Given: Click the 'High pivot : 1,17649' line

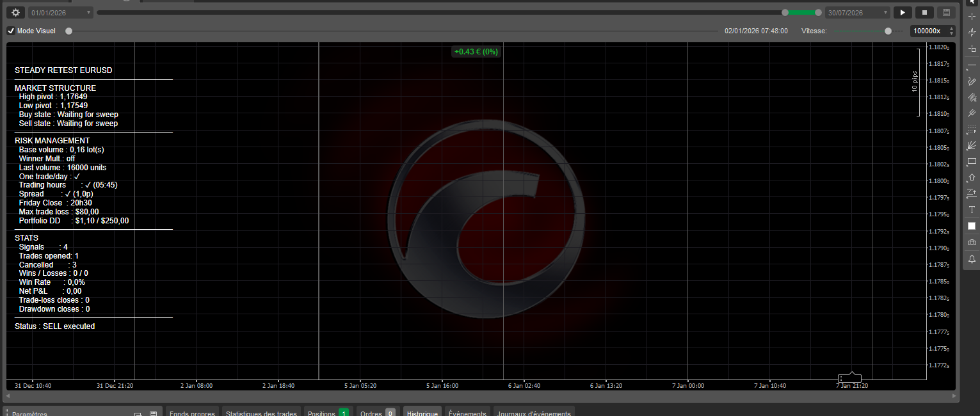Looking at the screenshot, I should click(53, 97).
